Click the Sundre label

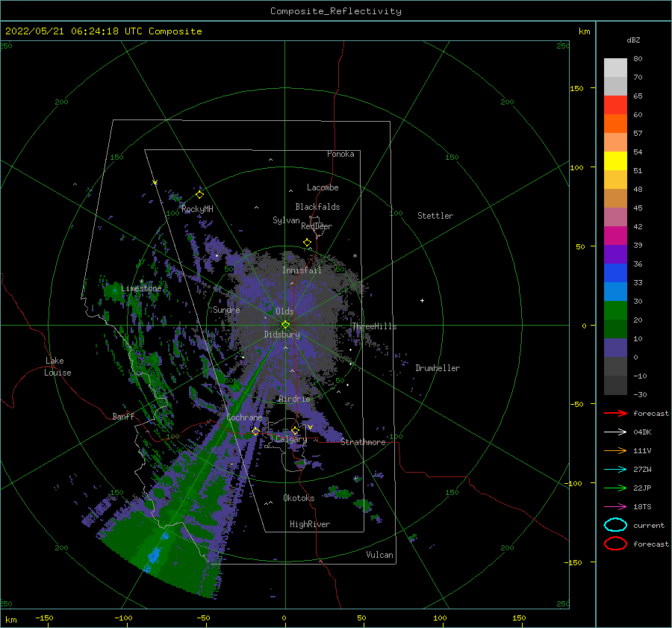pyautogui.click(x=226, y=309)
